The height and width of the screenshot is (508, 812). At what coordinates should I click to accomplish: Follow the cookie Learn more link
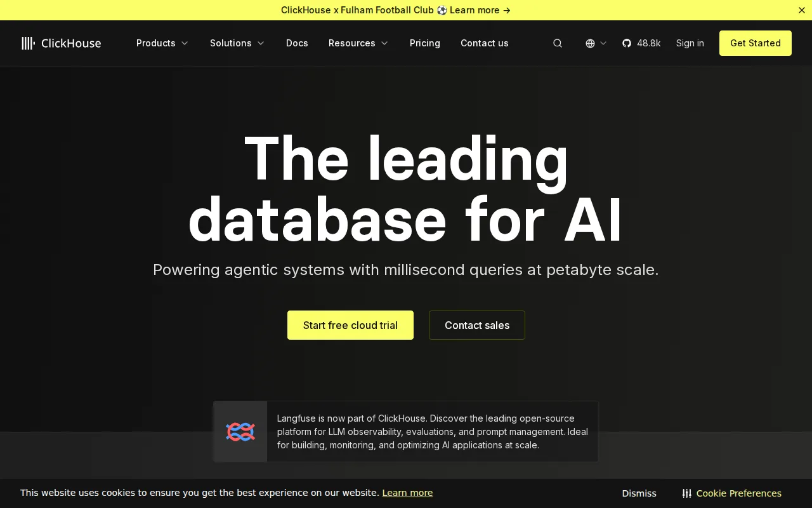click(407, 493)
